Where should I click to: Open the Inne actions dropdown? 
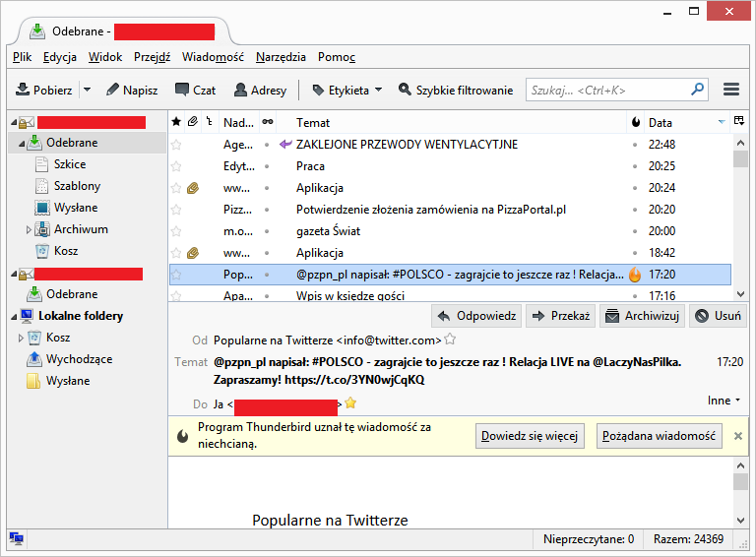point(724,401)
